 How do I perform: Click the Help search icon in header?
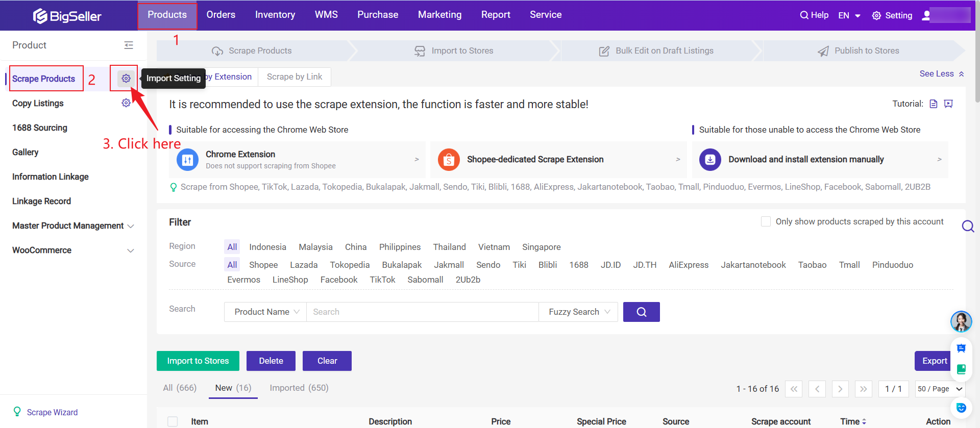coord(804,15)
